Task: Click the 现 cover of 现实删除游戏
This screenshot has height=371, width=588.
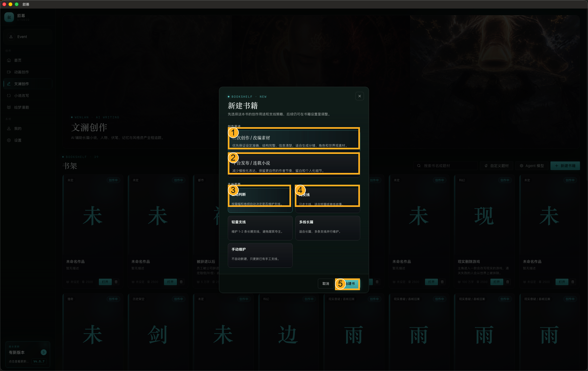Action: (x=484, y=216)
